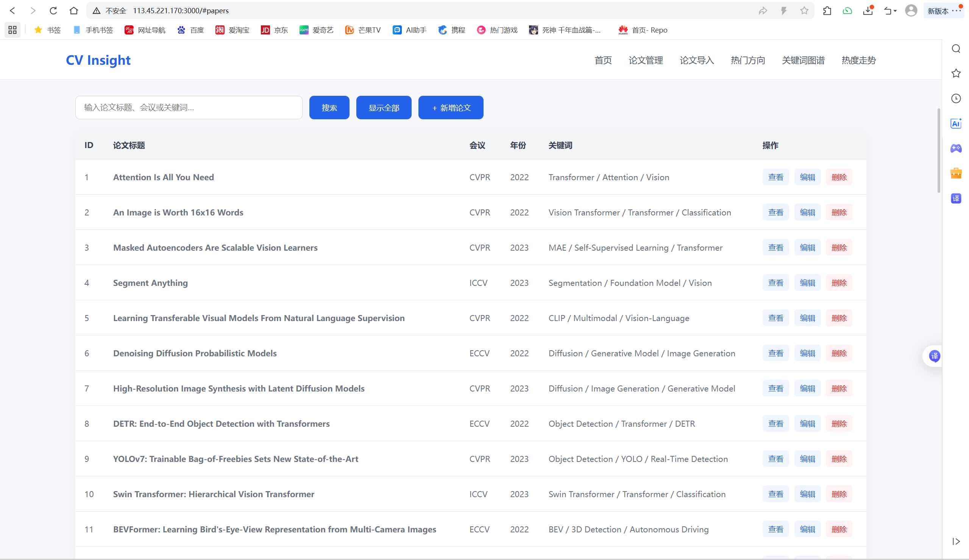Edit the YOLOv7 paper entry

807,459
